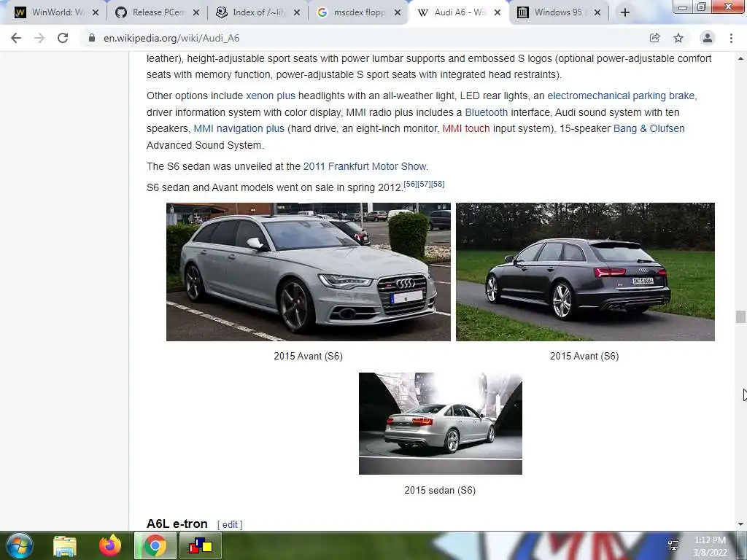Click citation reference 57
747x560 pixels.
click(x=424, y=184)
